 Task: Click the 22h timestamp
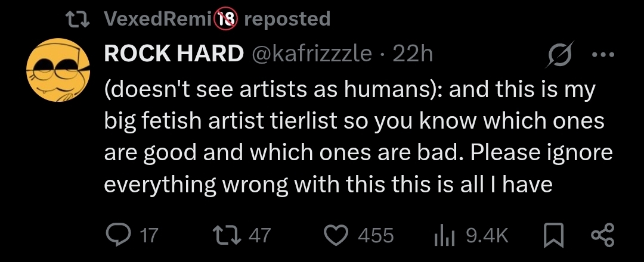pyautogui.click(x=413, y=55)
